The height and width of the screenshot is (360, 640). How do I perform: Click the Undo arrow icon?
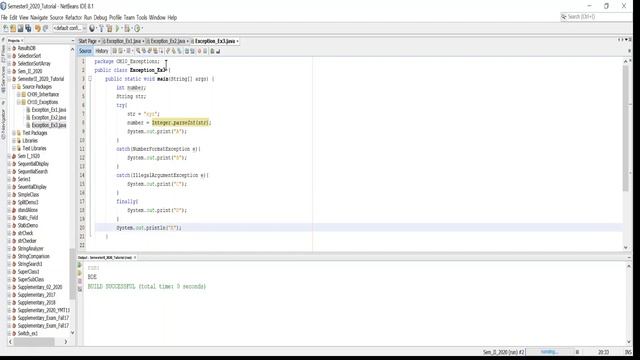coord(38,28)
